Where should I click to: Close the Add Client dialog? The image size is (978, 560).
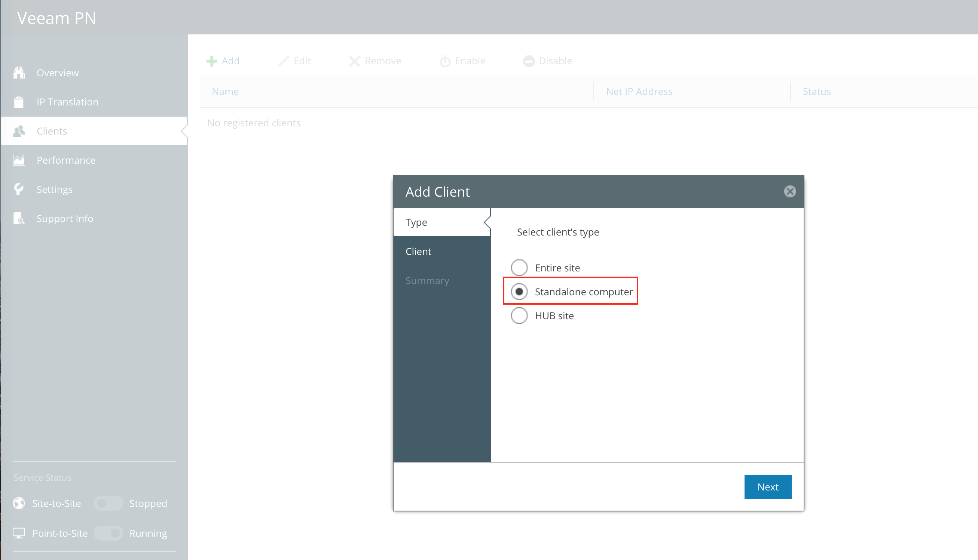[x=790, y=191]
